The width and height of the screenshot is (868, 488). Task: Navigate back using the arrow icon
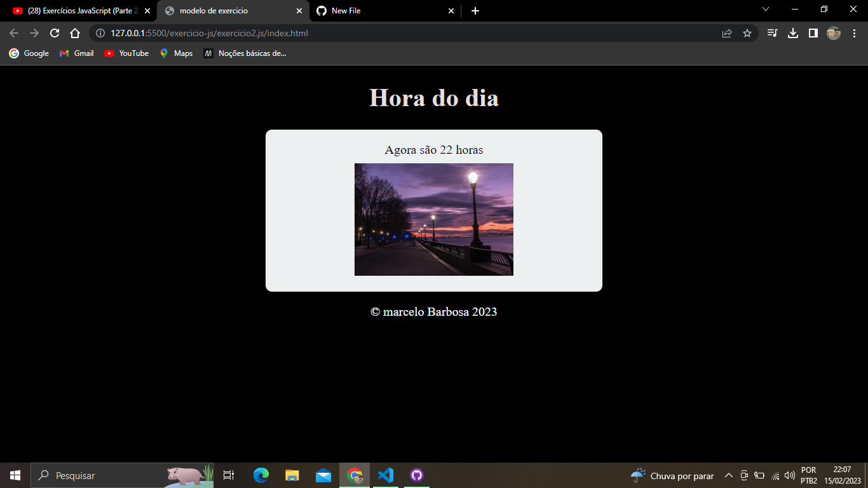click(x=14, y=33)
